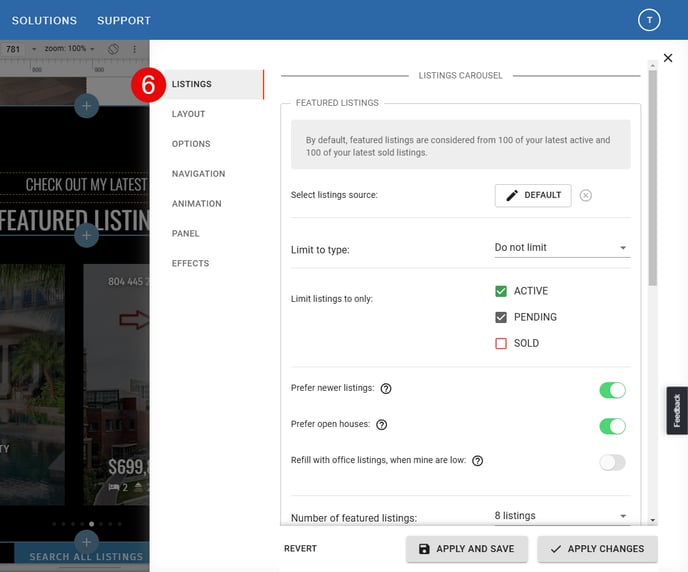
Task: Close the settings panel with X
Action: (x=668, y=58)
